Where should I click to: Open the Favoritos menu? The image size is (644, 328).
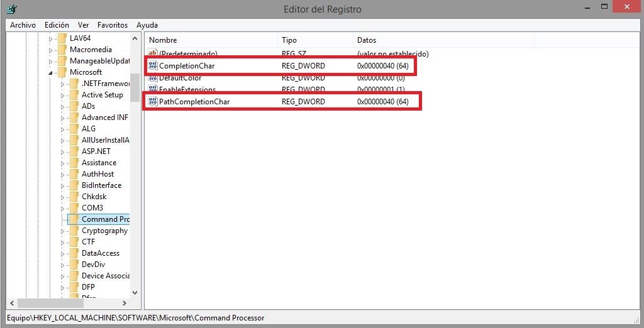coord(113,25)
